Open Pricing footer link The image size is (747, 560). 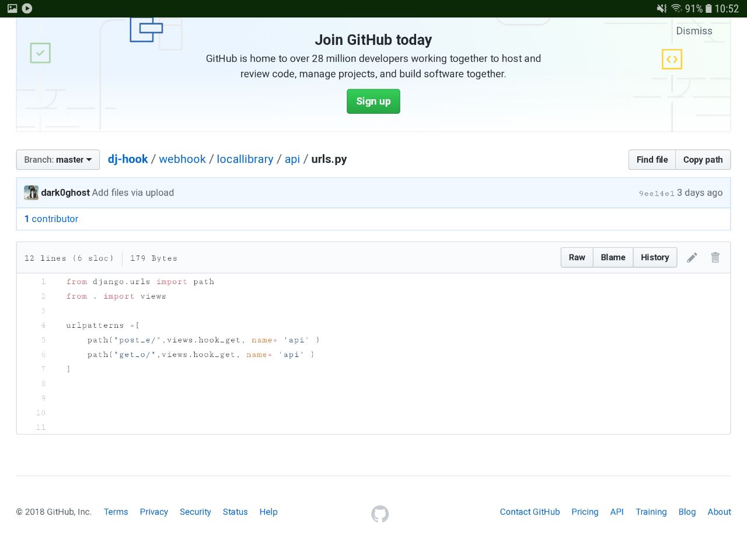coord(585,512)
